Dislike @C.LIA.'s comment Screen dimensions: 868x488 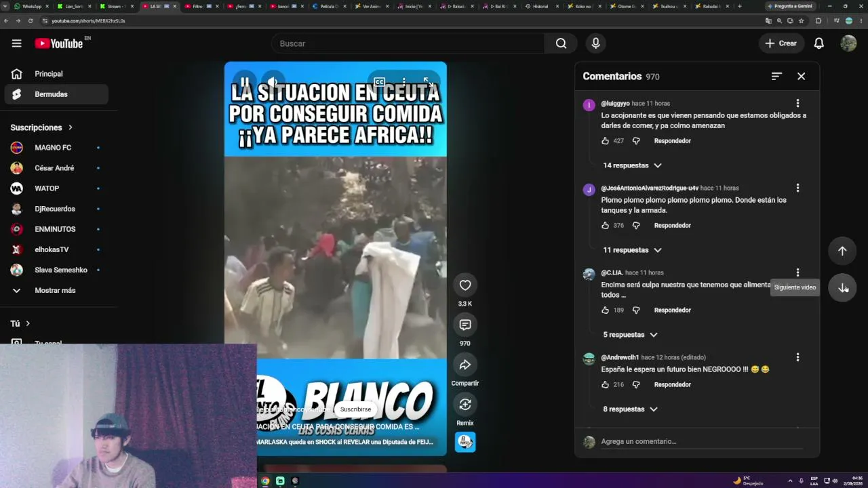[x=636, y=310]
